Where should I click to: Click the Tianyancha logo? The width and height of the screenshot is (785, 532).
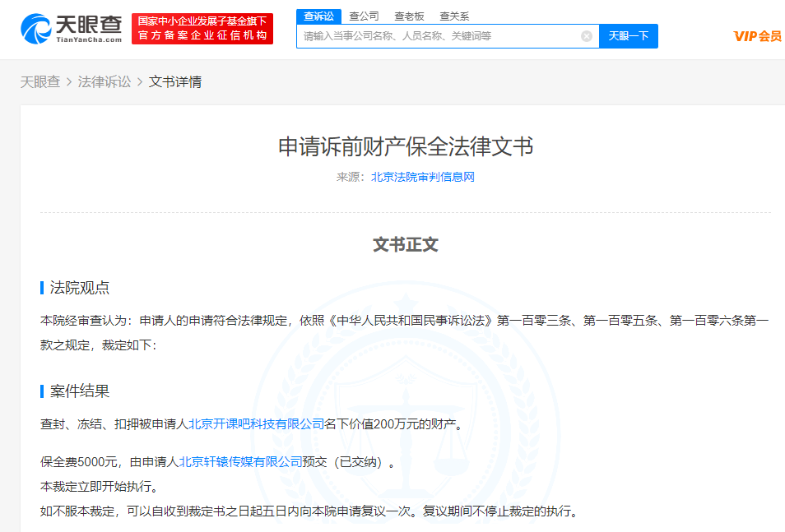coord(71,29)
